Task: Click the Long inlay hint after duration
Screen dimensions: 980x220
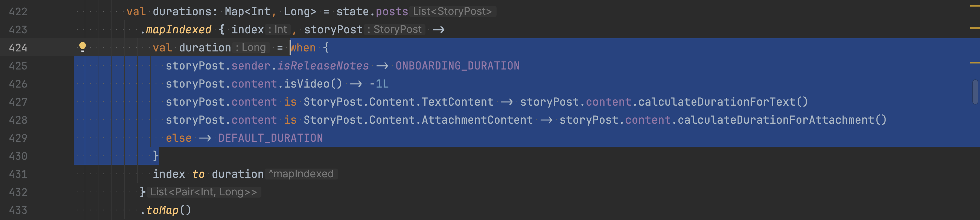Action: click(x=253, y=48)
